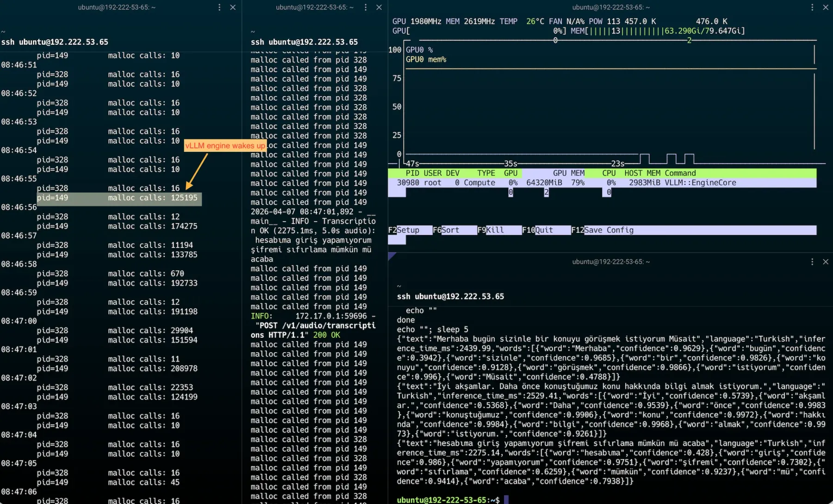
Task: Click the 47s time axis label
Action: (x=412, y=164)
